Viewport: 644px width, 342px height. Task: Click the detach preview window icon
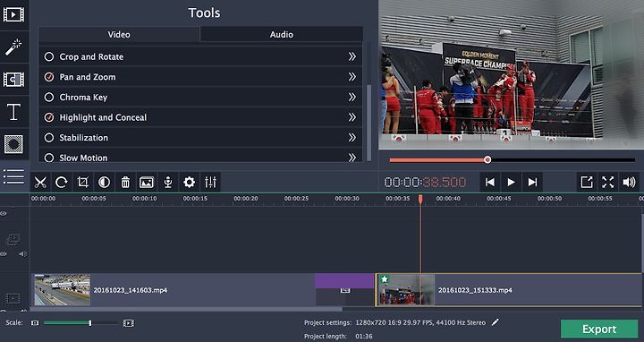587,182
